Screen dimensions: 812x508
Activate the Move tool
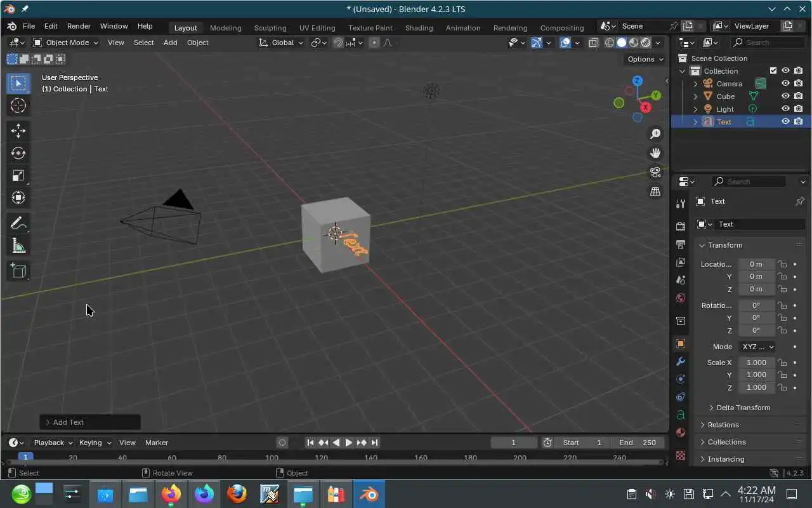coord(18,131)
